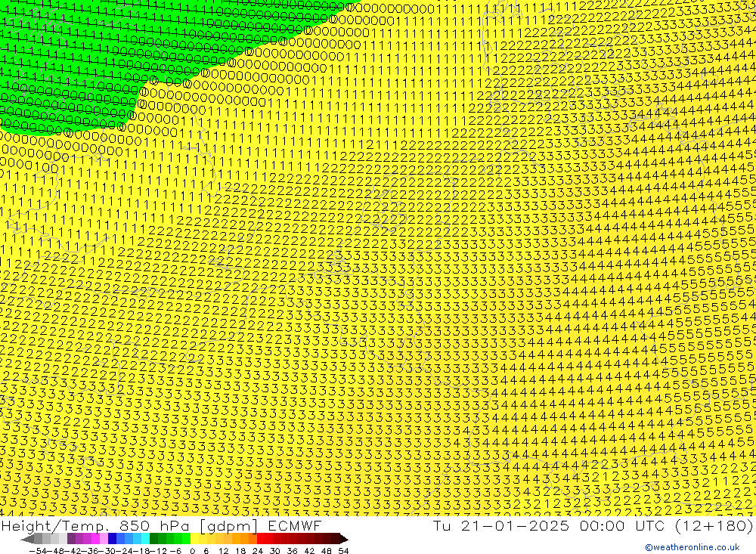Select the bright yellow swatch above 0
Viewport: 756px width, 554px height.
point(195,539)
